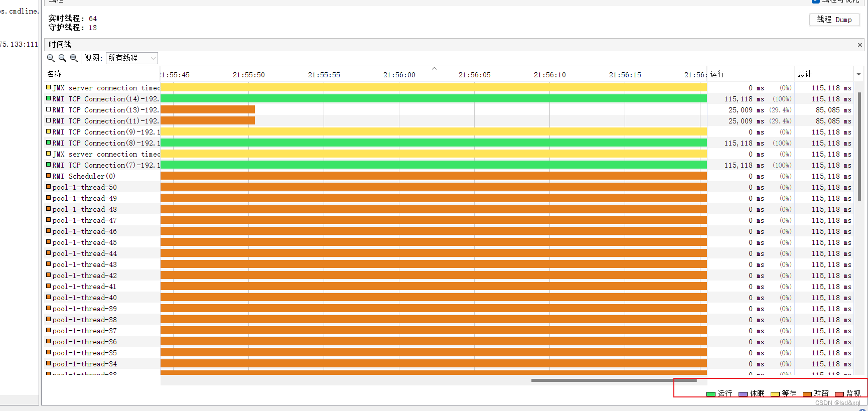868x411 pixels.
Task: Click state icon of pool-1-thread-47
Action: click(49, 220)
